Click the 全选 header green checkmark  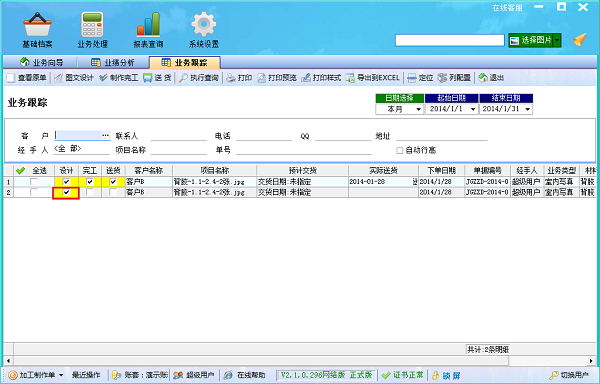point(20,170)
